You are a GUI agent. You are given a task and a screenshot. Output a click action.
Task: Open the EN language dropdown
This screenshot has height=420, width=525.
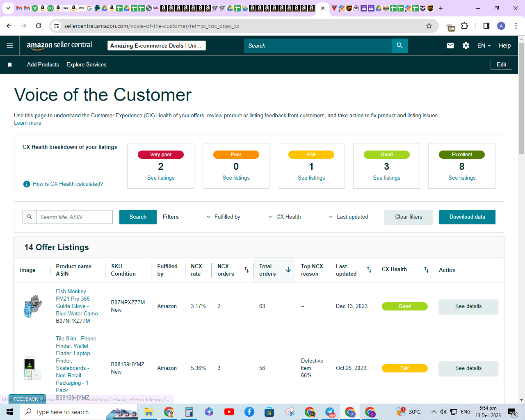pyautogui.click(x=484, y=46)
